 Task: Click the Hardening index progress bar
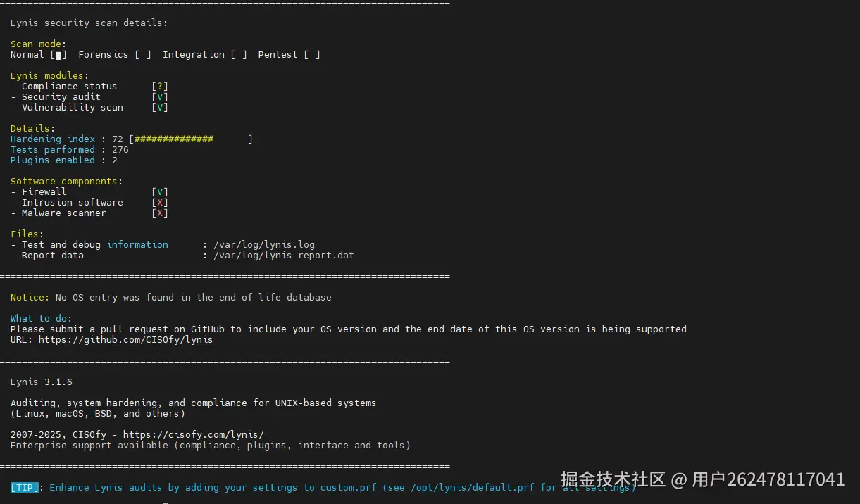[x=190, y=139]
